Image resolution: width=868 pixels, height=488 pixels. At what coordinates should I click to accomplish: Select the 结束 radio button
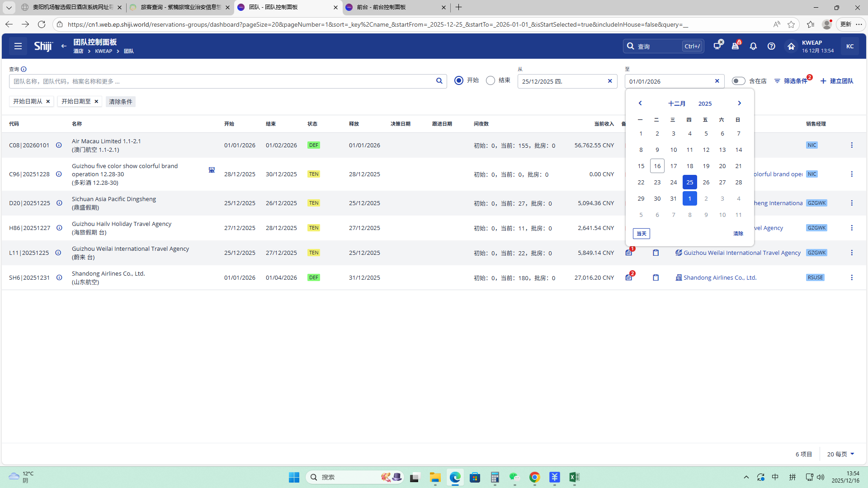(491, 80)
